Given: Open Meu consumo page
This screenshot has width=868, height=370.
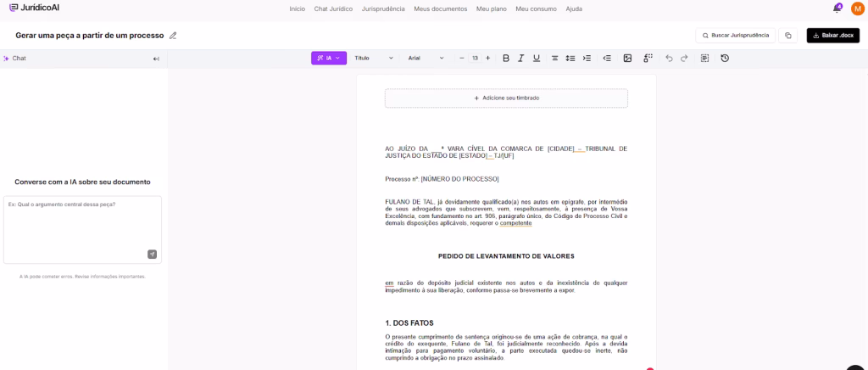Looking at the screenshot, I should (x=537, y=8).
